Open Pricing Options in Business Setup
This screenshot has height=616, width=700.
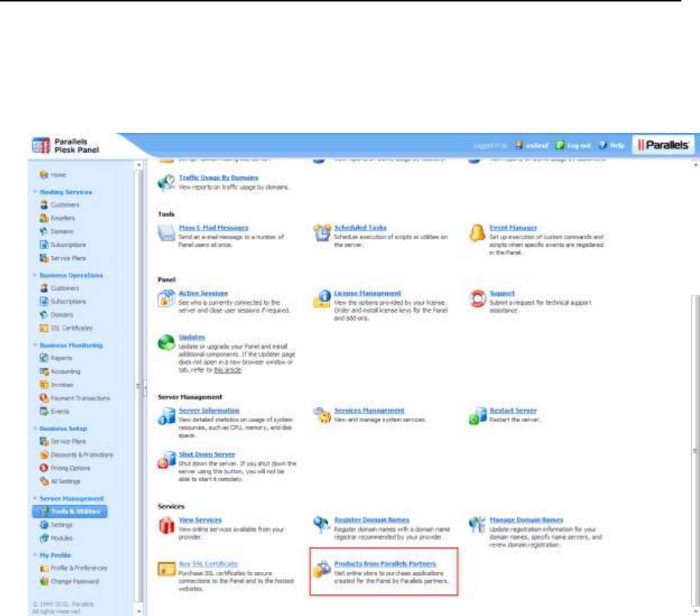pyautogui.click(x=70, y=468)
